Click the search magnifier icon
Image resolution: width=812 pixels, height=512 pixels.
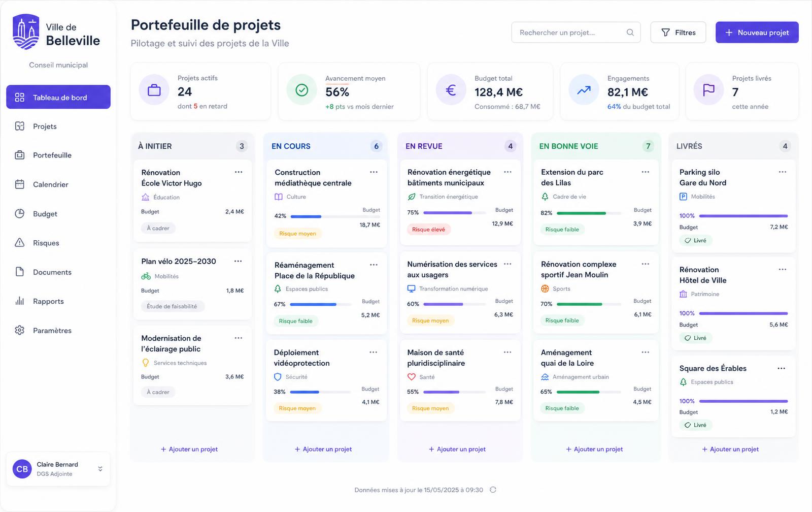click(630, 33)
